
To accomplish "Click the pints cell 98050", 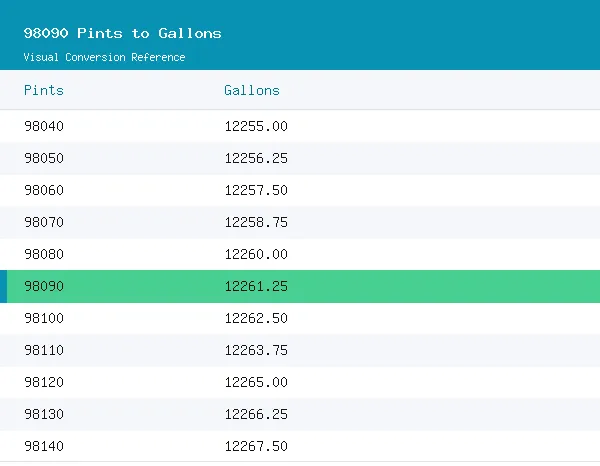I will [x=44, y=158].
